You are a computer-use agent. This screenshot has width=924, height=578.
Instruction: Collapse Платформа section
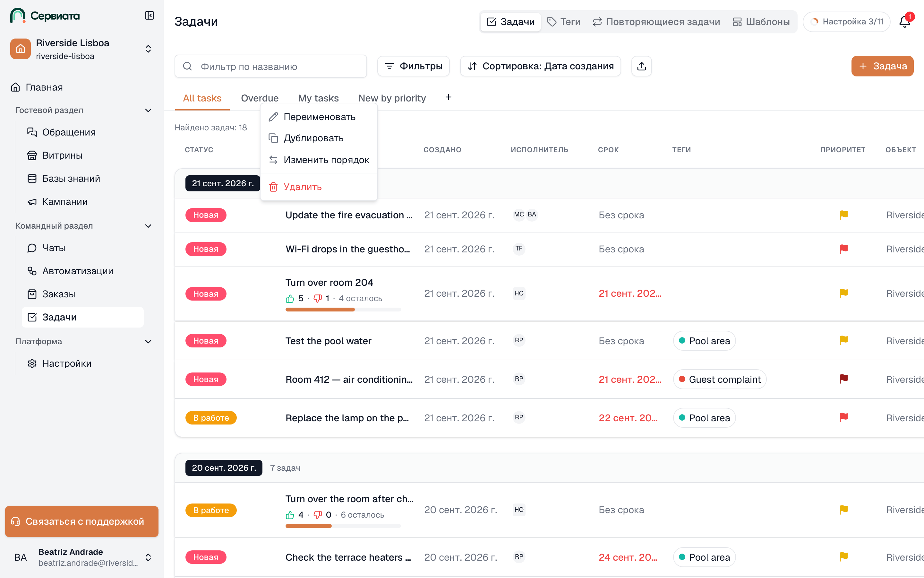pyautogui.click(x=149, y=341)
